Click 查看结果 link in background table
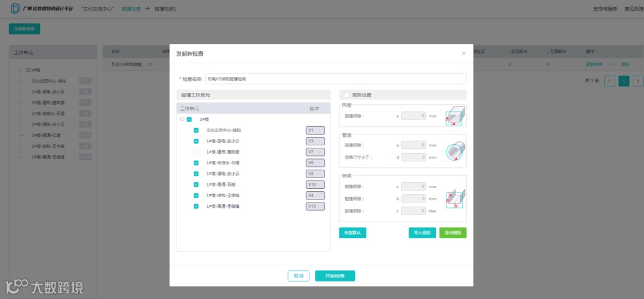Viewport: 644px width, 299px height. pos(594,64)
